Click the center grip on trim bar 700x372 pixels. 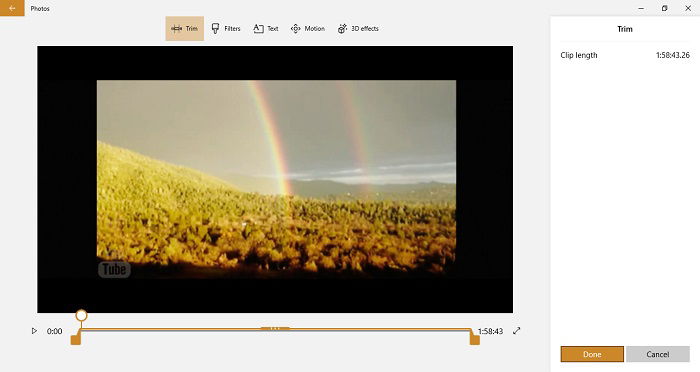[275, 329]
